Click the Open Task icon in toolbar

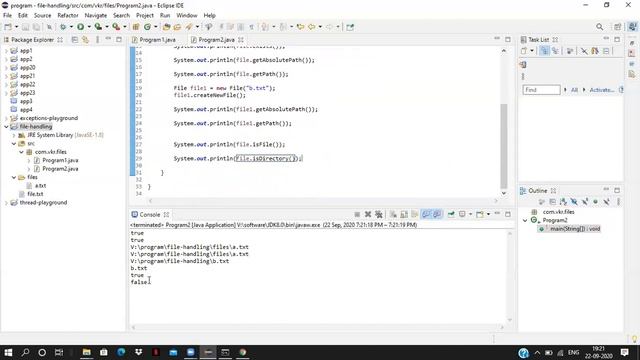tap(177, 27)
